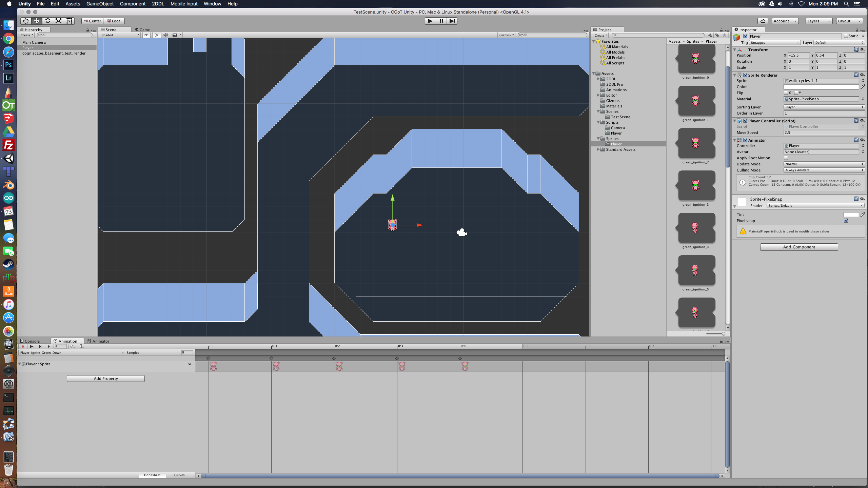Click the Step frame button
The width and height of the screenshot is (868, 488).
click(452, 21)
